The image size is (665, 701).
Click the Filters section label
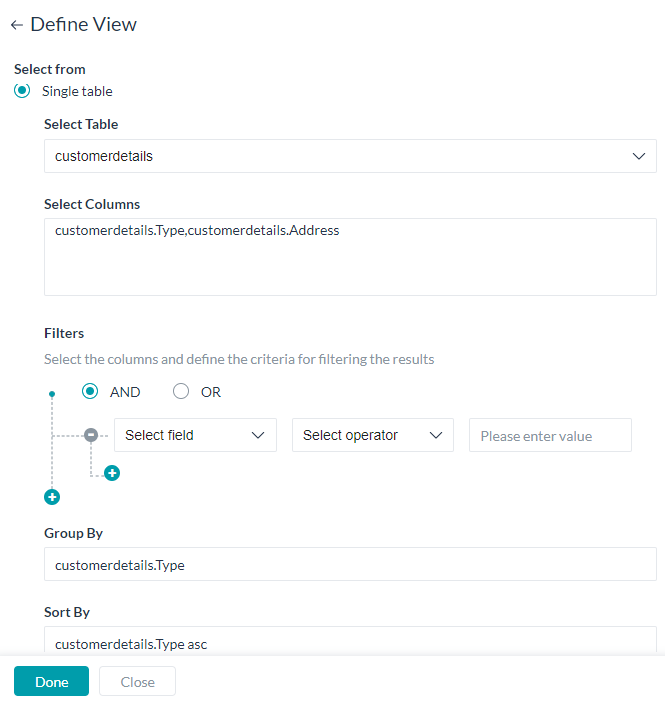point(64,333)
